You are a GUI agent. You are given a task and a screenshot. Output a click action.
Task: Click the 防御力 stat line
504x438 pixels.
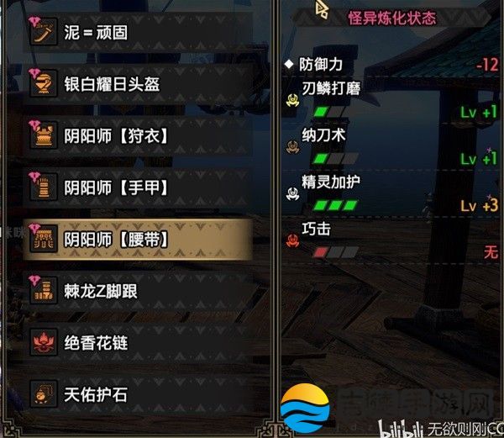(x=391, y=65)
